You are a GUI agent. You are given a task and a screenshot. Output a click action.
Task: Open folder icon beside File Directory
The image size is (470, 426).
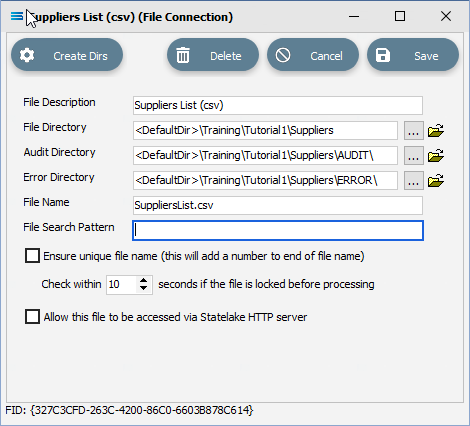[436, 130]
